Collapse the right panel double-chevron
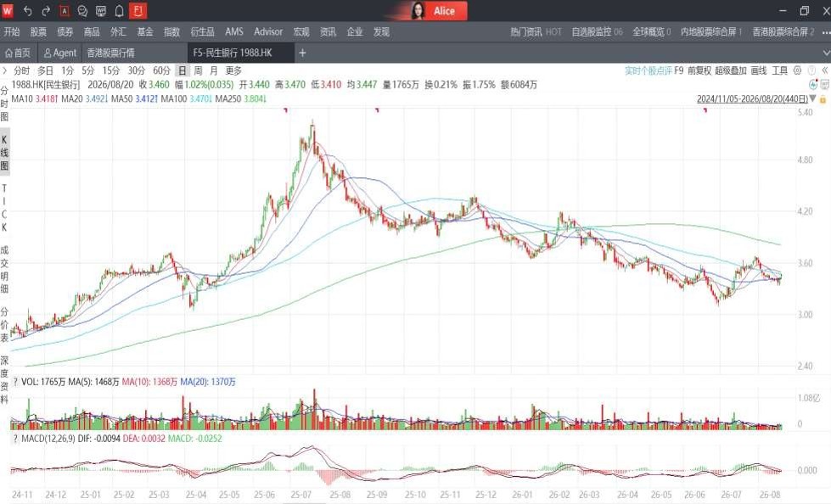The height and width of the screenshot is (504, 831). (x=825, y=70)
